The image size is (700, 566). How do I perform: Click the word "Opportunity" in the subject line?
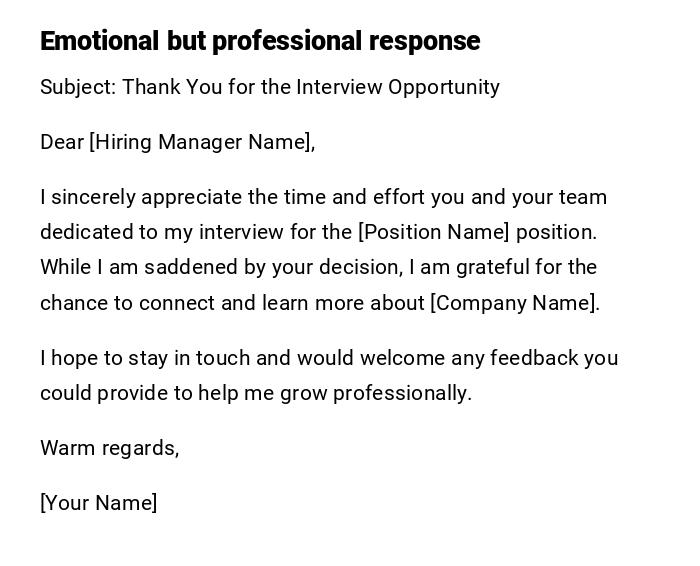pyautogui.click(x=443, y=87)
